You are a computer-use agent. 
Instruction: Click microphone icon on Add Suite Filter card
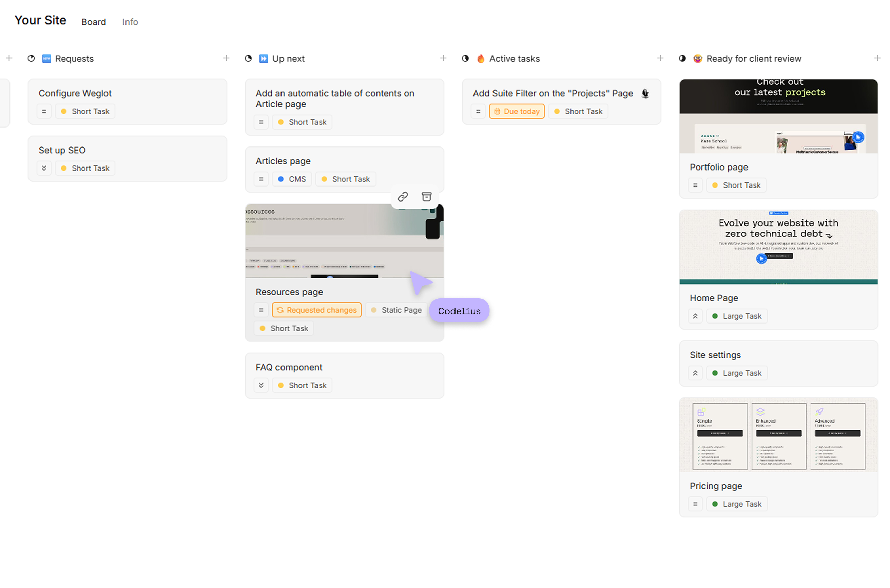pos(645,93)
